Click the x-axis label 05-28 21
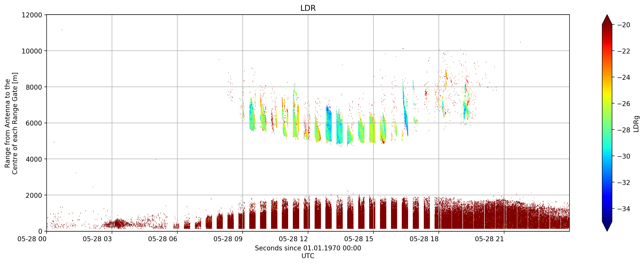 coord(489,239)
